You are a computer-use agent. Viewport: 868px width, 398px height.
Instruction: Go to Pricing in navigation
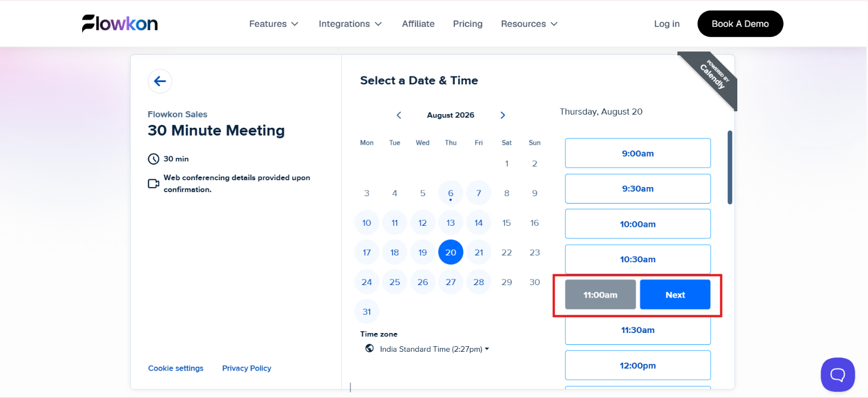click(468, 24)
